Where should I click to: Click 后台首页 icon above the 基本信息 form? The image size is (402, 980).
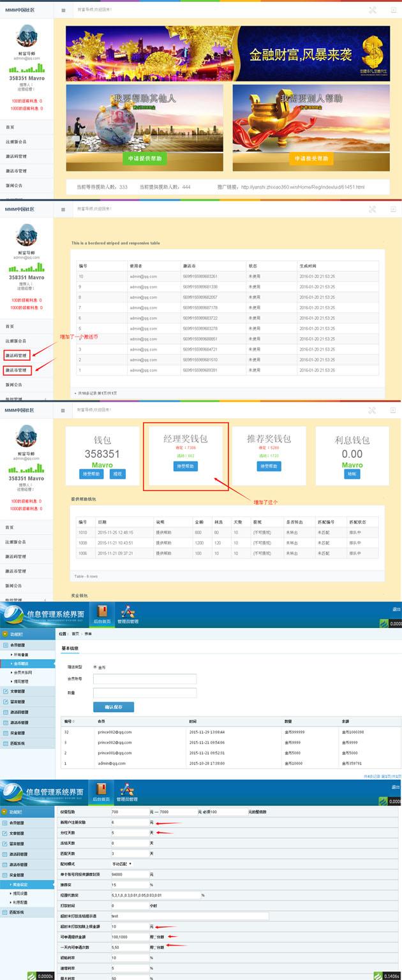pyautogui.click(x=101, y=613)
